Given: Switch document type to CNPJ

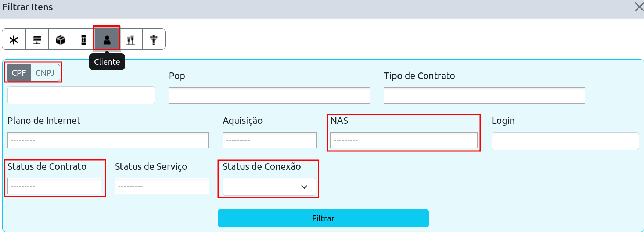Looking at the screenshot, I should [x=45, y=73].
